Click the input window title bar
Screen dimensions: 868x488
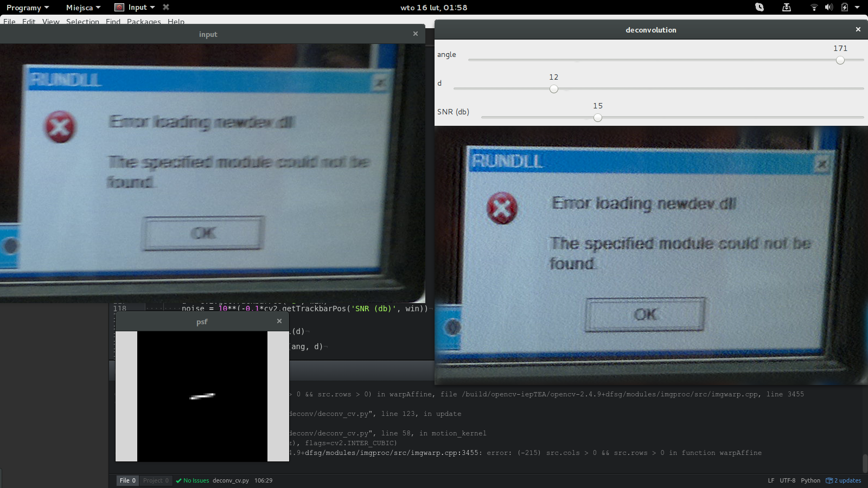tap(208, 34)
